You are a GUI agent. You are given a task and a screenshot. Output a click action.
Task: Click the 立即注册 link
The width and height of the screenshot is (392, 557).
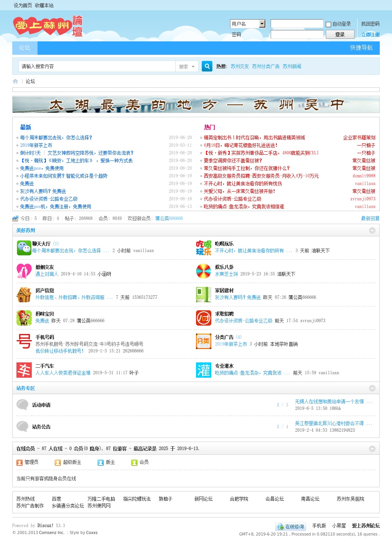point(370,34)
